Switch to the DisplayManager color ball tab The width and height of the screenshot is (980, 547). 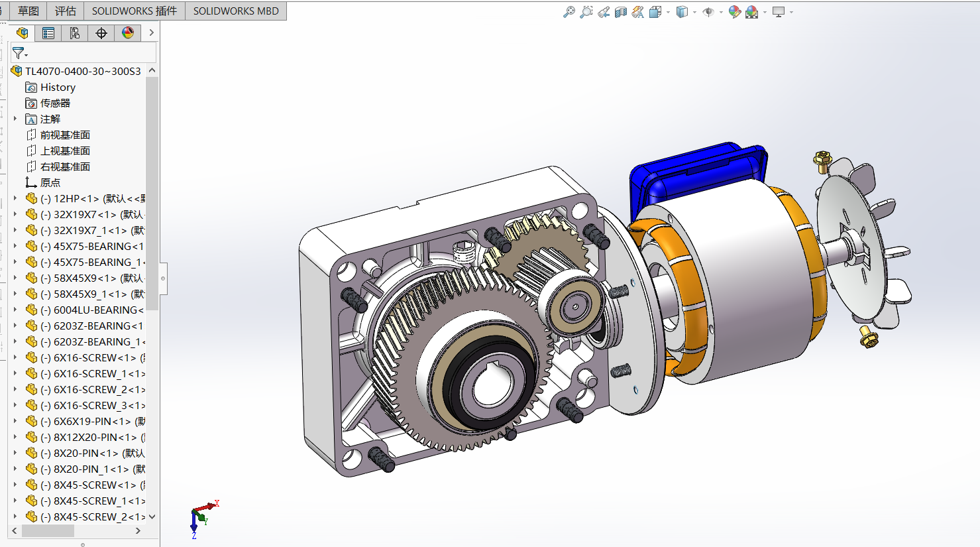pos(128,32)
